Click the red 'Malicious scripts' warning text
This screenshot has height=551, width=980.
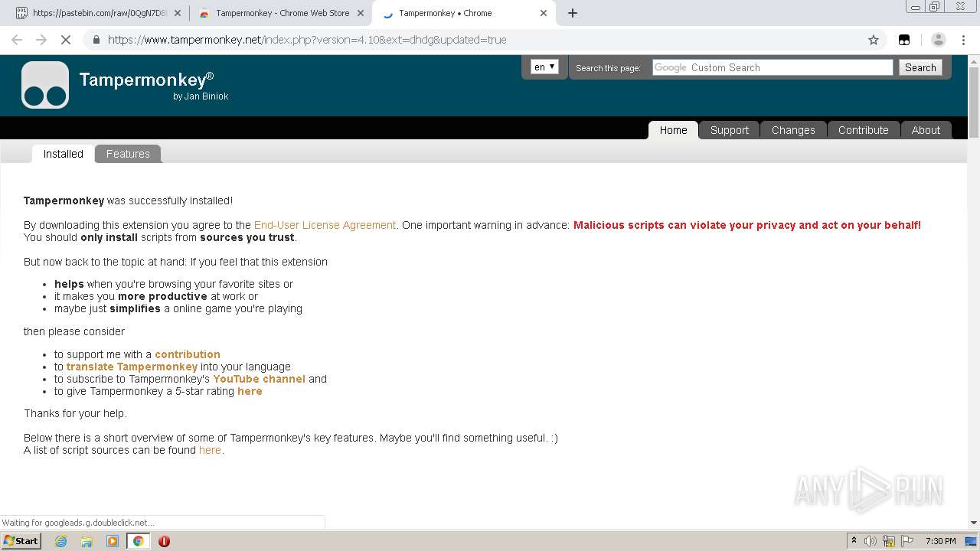747,225
